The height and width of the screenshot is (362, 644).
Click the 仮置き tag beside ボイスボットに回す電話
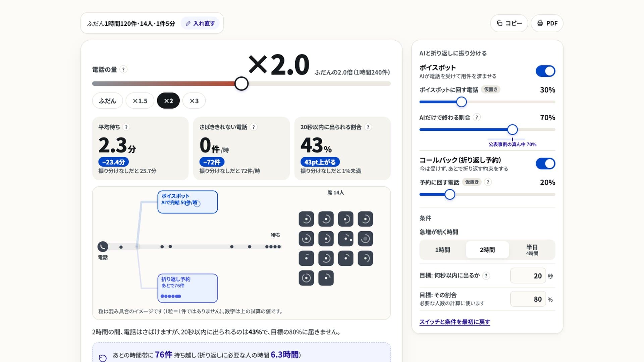[491, 89]
